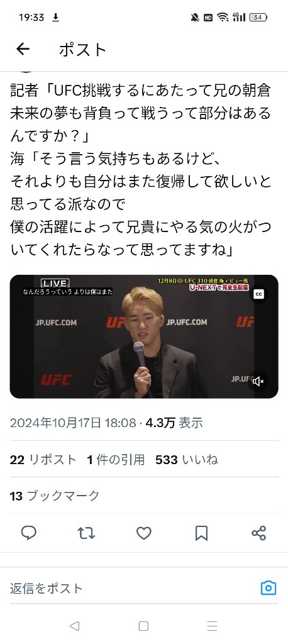Play the UFC press conference video

[x=144, y=336]
